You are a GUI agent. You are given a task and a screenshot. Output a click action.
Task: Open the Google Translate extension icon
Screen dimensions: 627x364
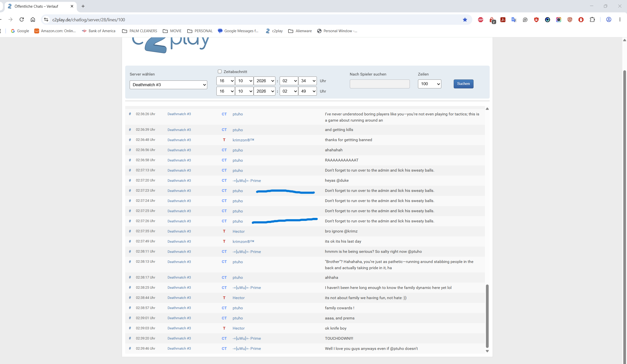pos(514,20)
